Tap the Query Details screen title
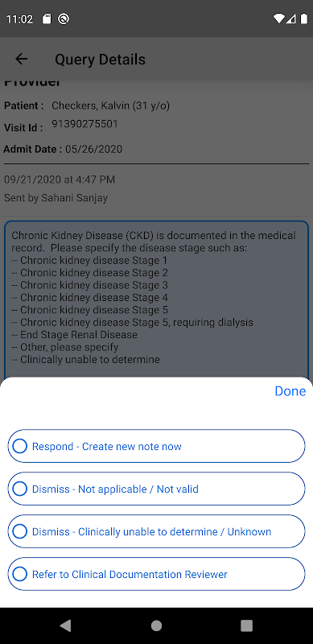This screenshot has height=644, width=313. [101, 60]
